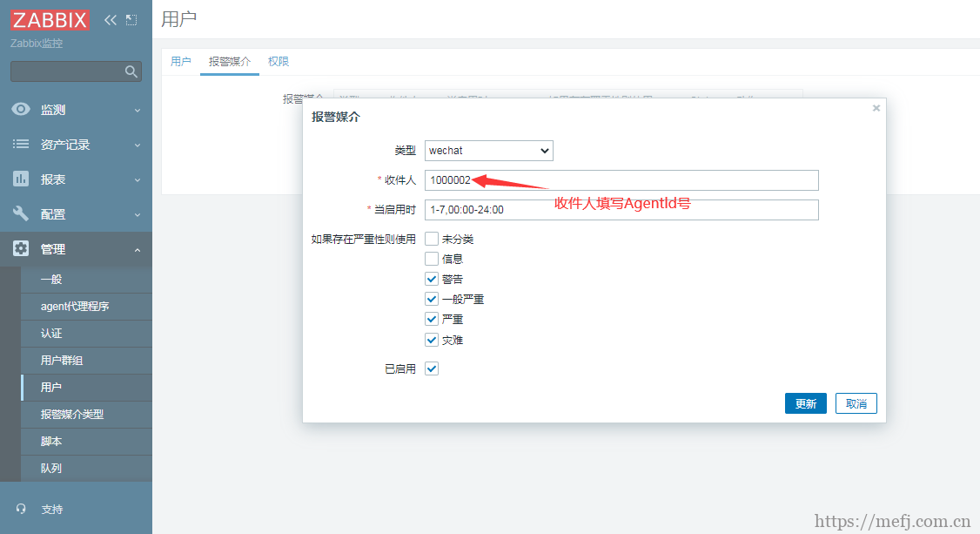Uncheck the 警告 severity checkbox
This screenshot has height=534, width=980.
pos(432,279)
